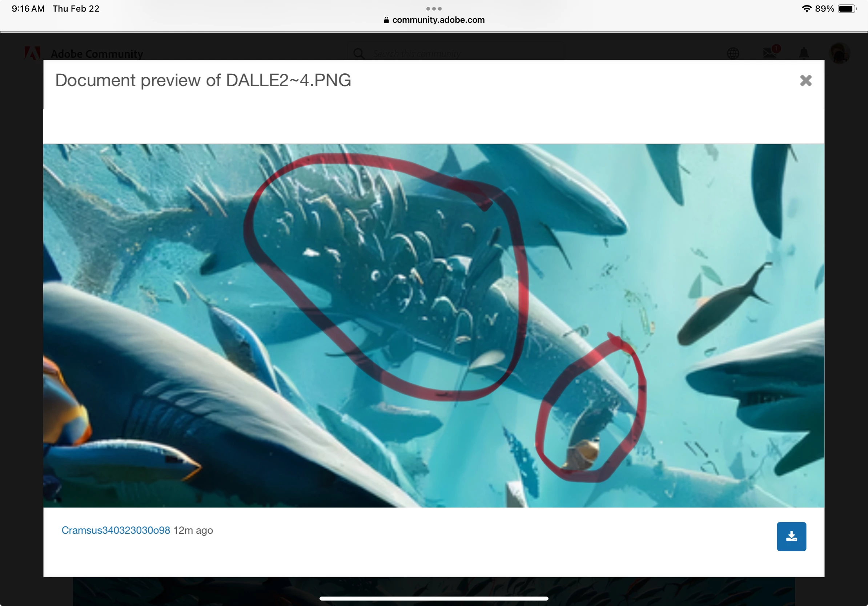Click the Adobe logo icon
868x606 pixels.
pyautogui.click(x=32, y=53)
